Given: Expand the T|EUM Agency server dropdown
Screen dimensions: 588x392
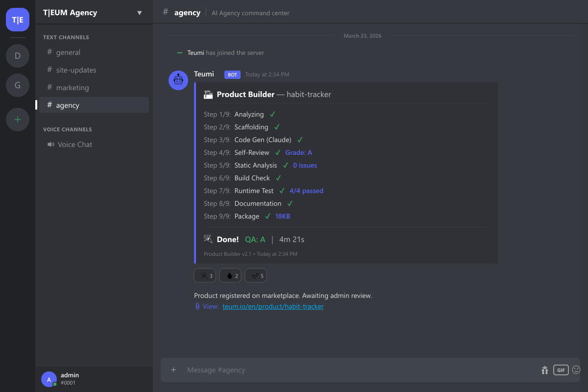Looking at the screenshot, I should coord(140,13).
